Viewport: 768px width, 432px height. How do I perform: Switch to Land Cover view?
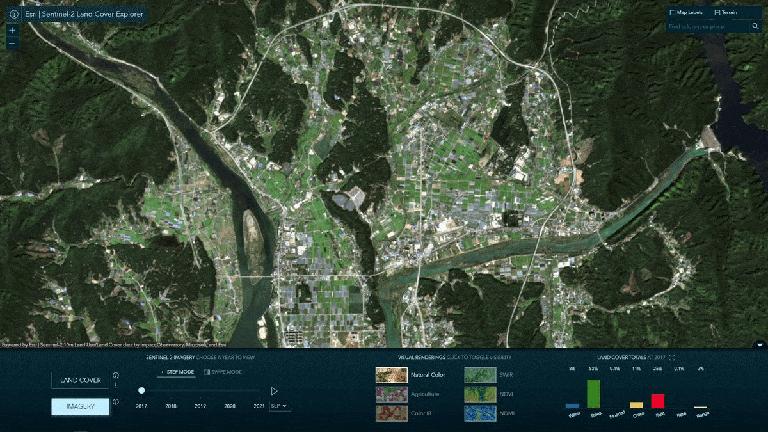point(80,380)
